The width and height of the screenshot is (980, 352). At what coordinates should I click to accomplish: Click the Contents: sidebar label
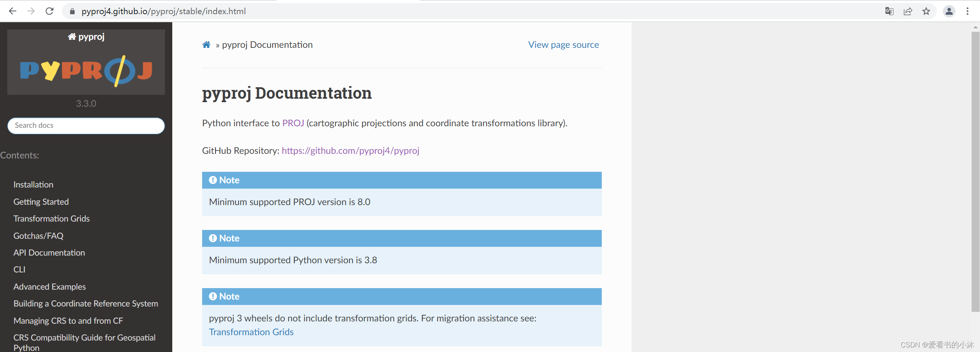tap(20, 155)
